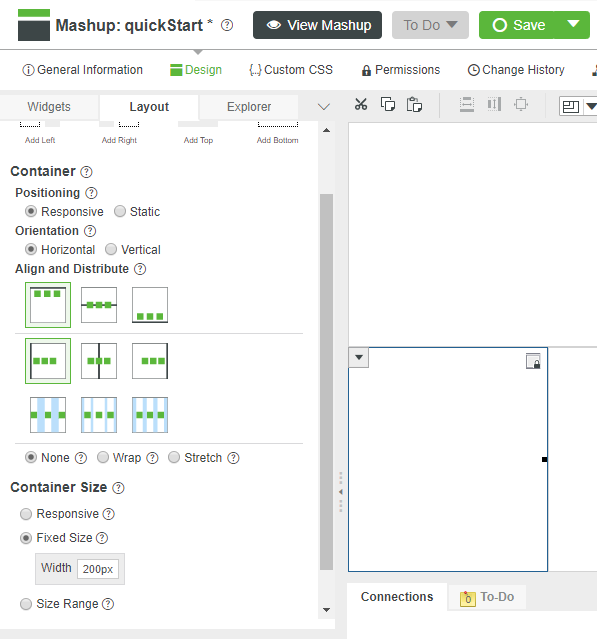The height and width of the screenshot is (639, 597).
Task: Click the View Mashup button
Action: coord(317,25)
